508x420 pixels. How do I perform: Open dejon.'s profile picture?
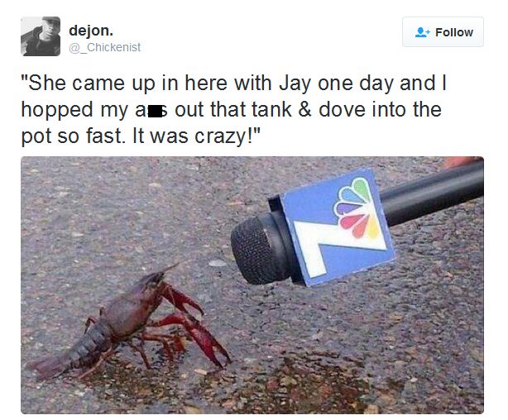(x=41, y=36)
